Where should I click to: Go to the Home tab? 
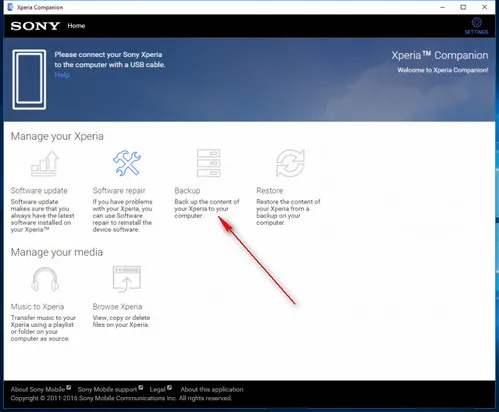click(x=76, y=26)
